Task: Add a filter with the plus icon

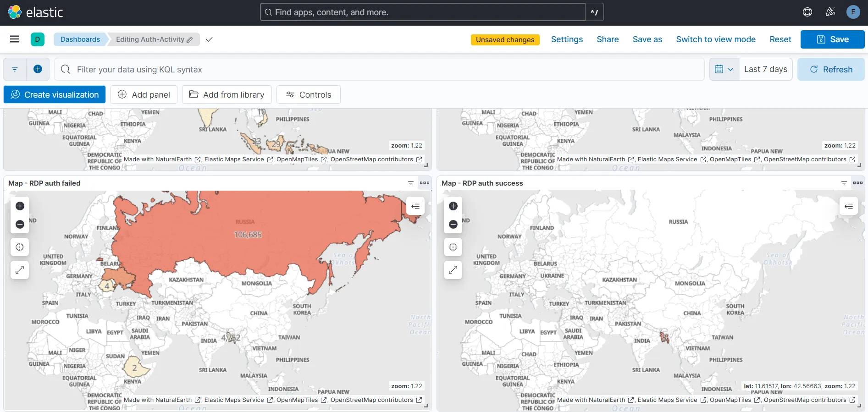Action: tap(38, 69)
